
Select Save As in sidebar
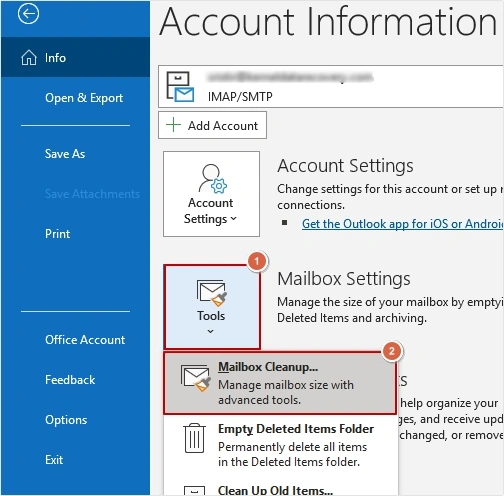(x=75, y=154)
